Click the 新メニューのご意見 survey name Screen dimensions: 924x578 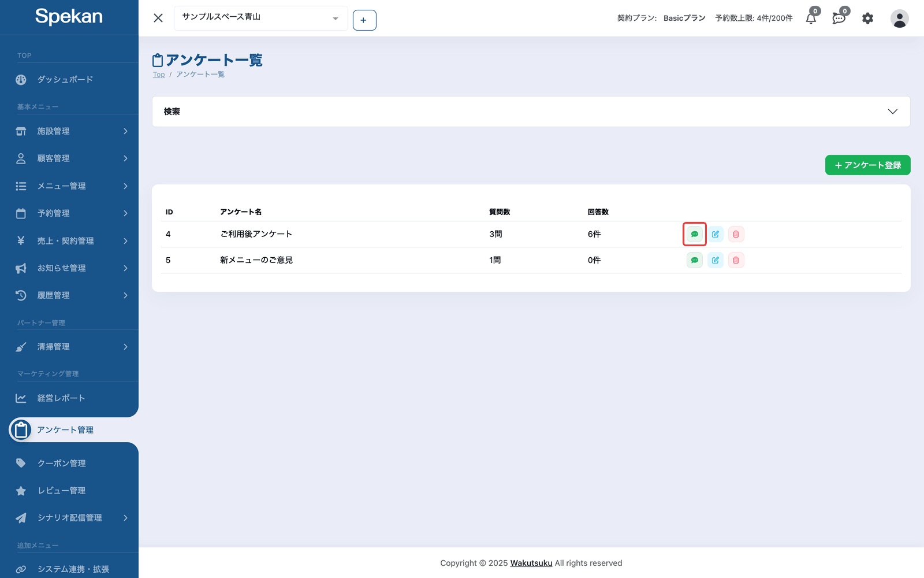tap(256, 260)
